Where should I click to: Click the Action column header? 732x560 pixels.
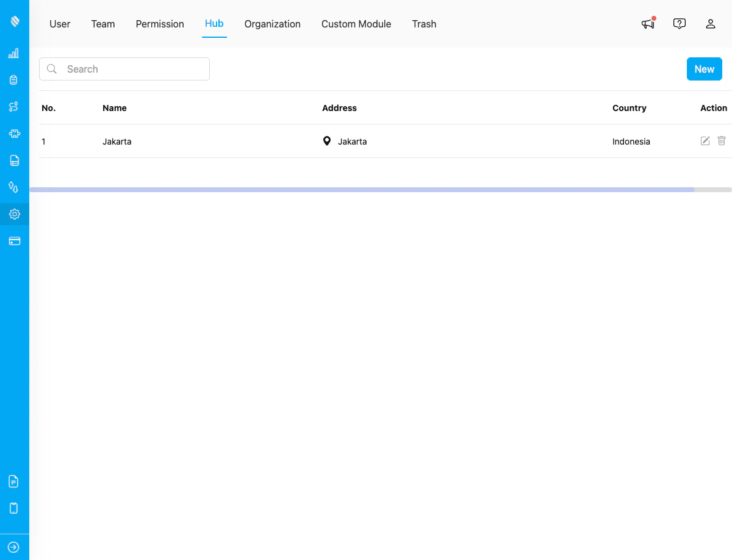pyautogui.click(x=714, y=108)
